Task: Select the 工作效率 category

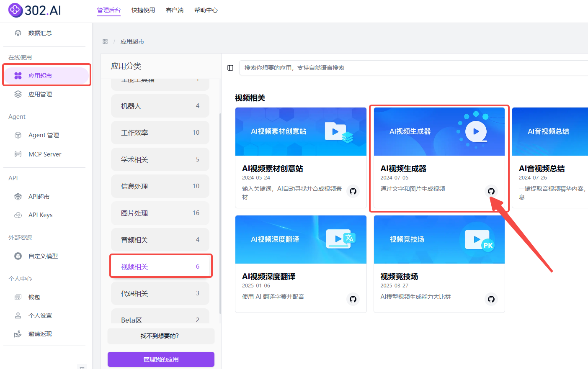Action: click(160, 133)
